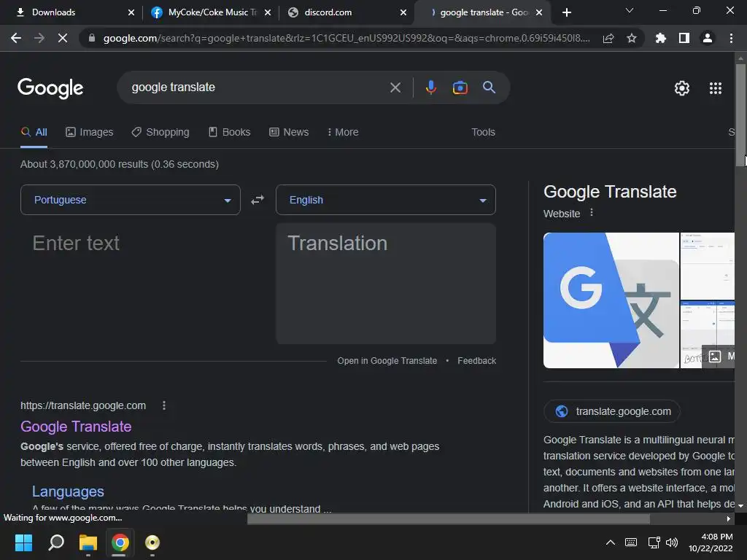Click the horizontal scrollbar right arrow

tap(729, 518)
